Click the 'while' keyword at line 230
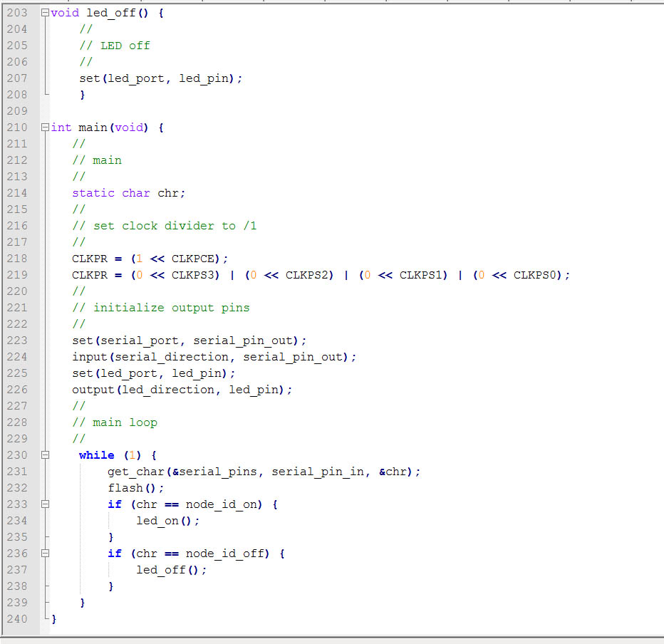 point(97,455)
